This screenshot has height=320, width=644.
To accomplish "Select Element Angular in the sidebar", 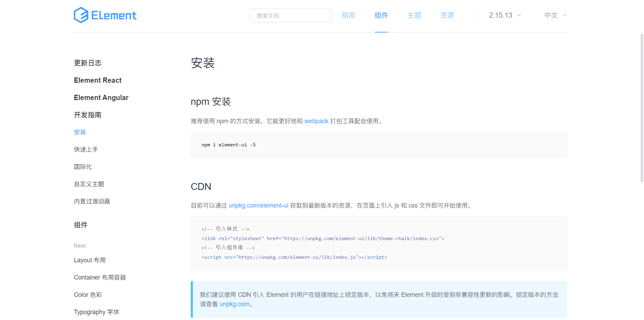I will click(101, 98).
